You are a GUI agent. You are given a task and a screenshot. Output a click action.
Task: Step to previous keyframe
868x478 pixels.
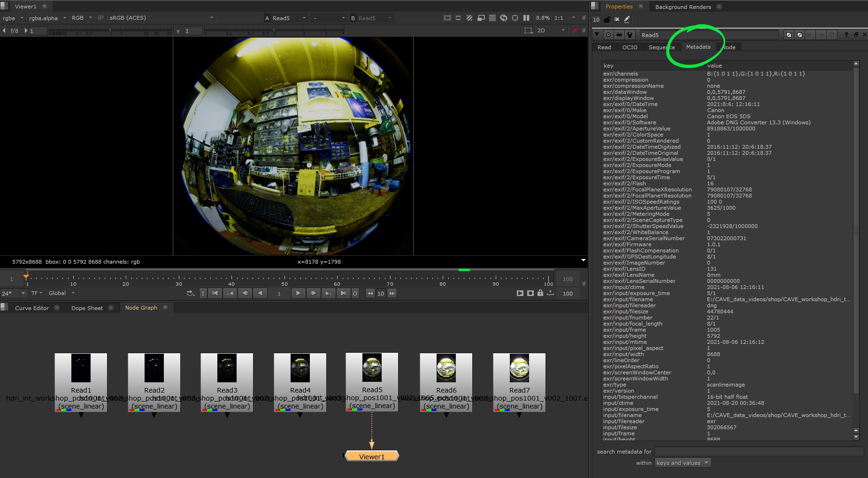[x=230, y=293]
